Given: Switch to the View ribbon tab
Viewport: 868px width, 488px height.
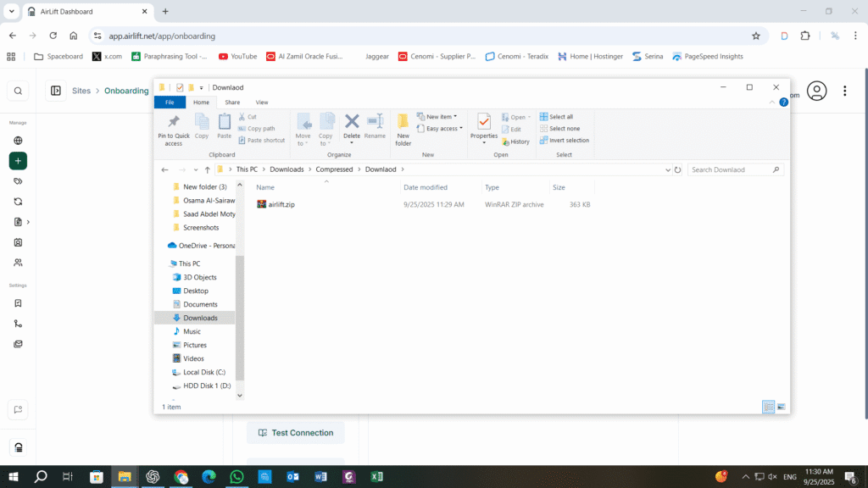Looking at the screenshot, I should tap(262, 103).
